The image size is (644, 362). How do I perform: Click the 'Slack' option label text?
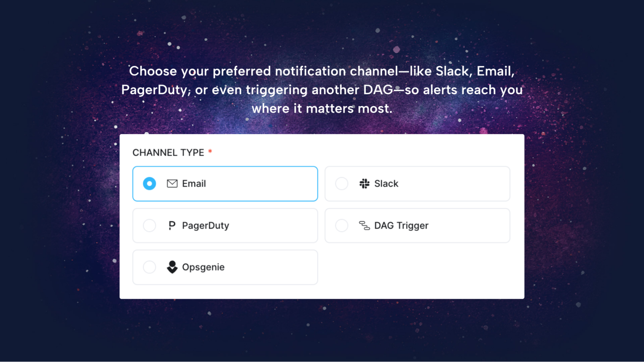pyautogui.click(x=386, y=184)
